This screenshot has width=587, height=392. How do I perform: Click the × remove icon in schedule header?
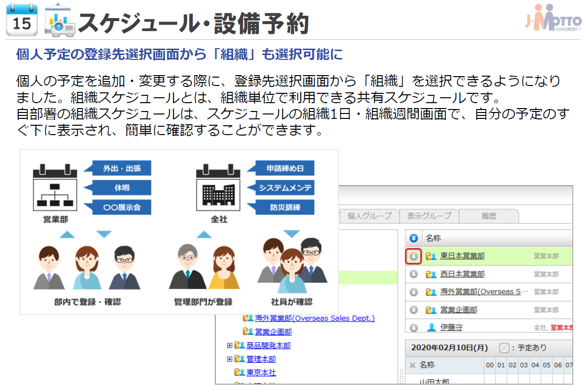pyautogui.click(x=412, y=365)
